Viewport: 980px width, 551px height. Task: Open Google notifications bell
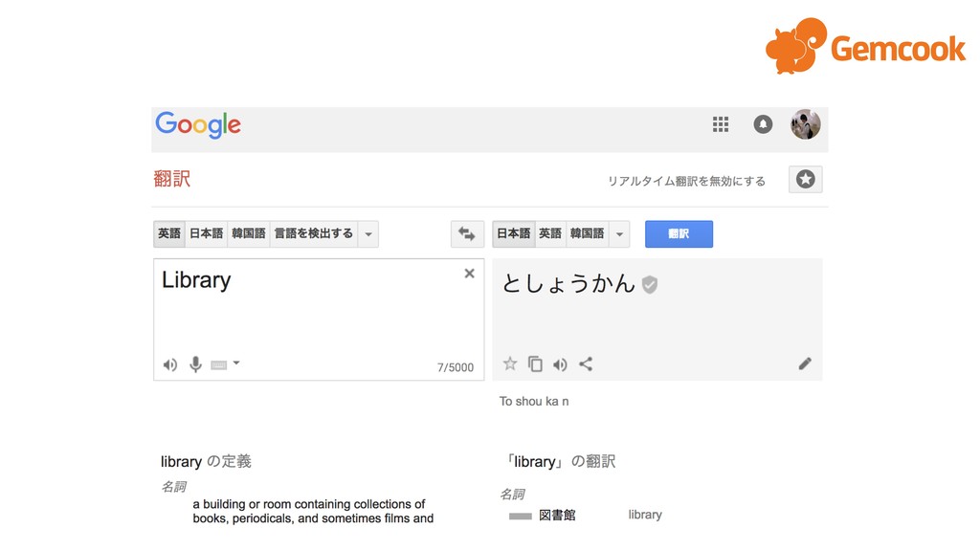point(763,124)
